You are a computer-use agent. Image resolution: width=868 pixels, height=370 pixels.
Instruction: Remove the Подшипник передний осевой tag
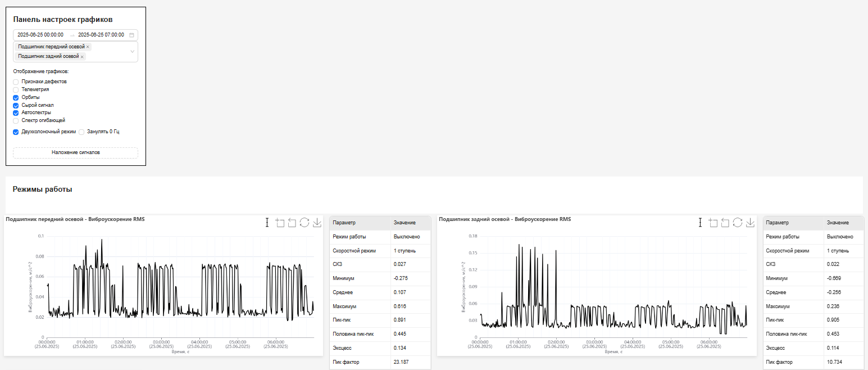[88, 47]
